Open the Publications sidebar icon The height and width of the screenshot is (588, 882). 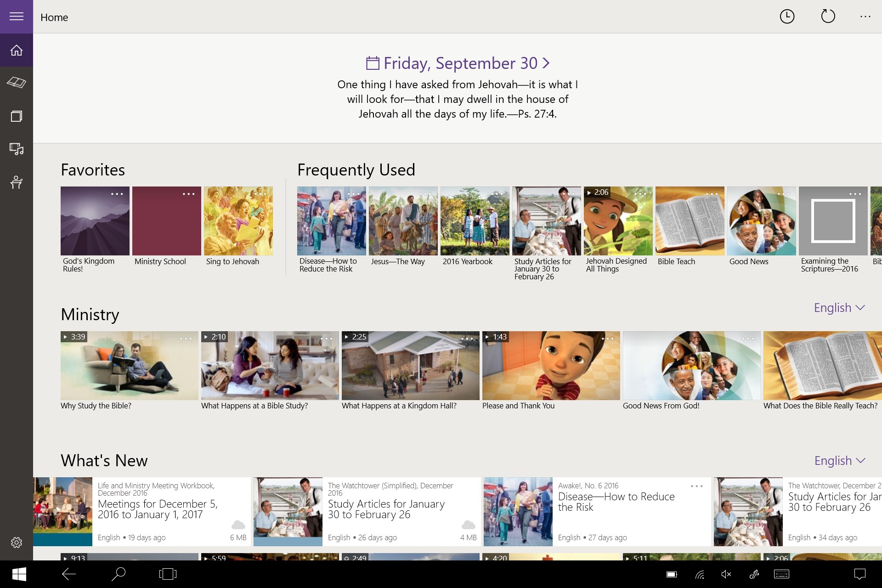pyautogui.click(x=17, y=116)
